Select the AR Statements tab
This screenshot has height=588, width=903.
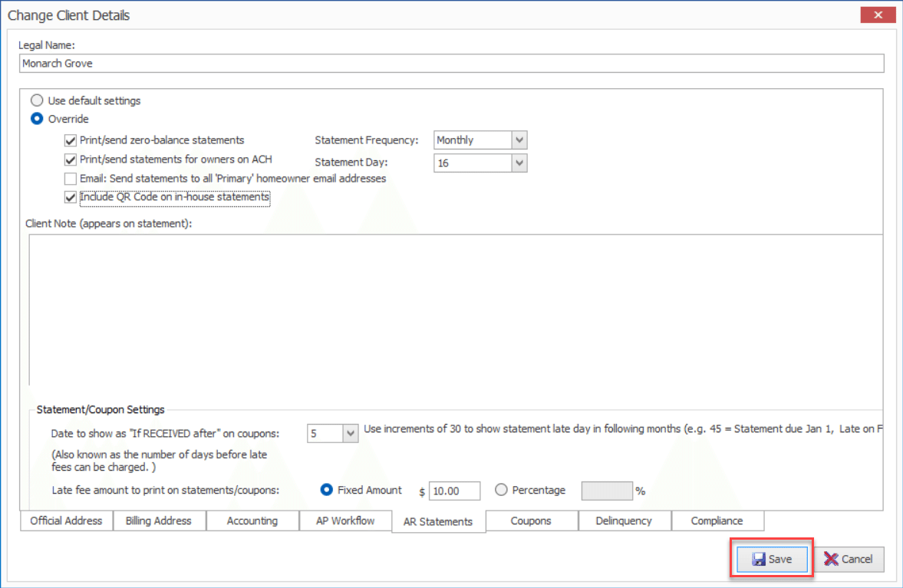(438, 521)
